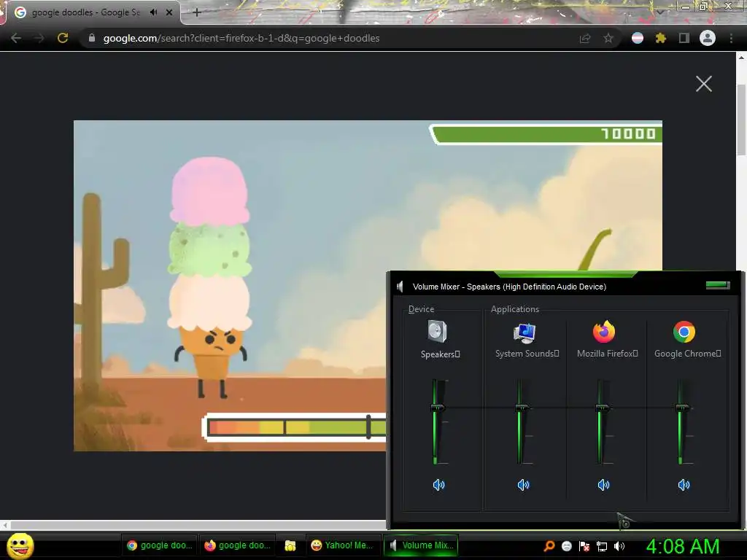
Task: Click the Speakers device icon
Action: (438, 332)
